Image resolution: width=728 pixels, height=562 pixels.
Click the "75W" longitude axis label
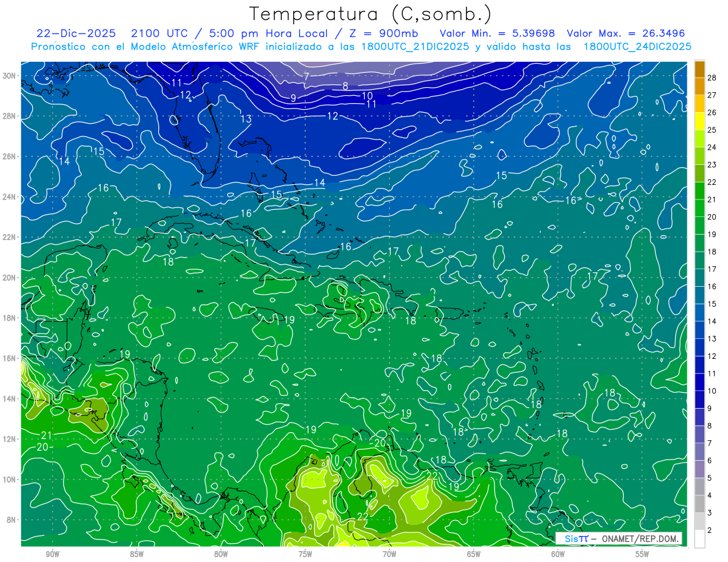[x=305, y=554]
